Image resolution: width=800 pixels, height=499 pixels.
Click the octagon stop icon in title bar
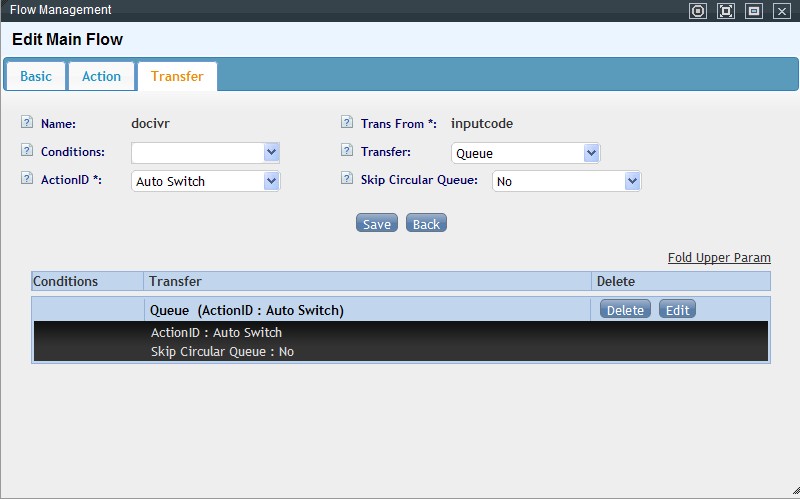(698, 11)
